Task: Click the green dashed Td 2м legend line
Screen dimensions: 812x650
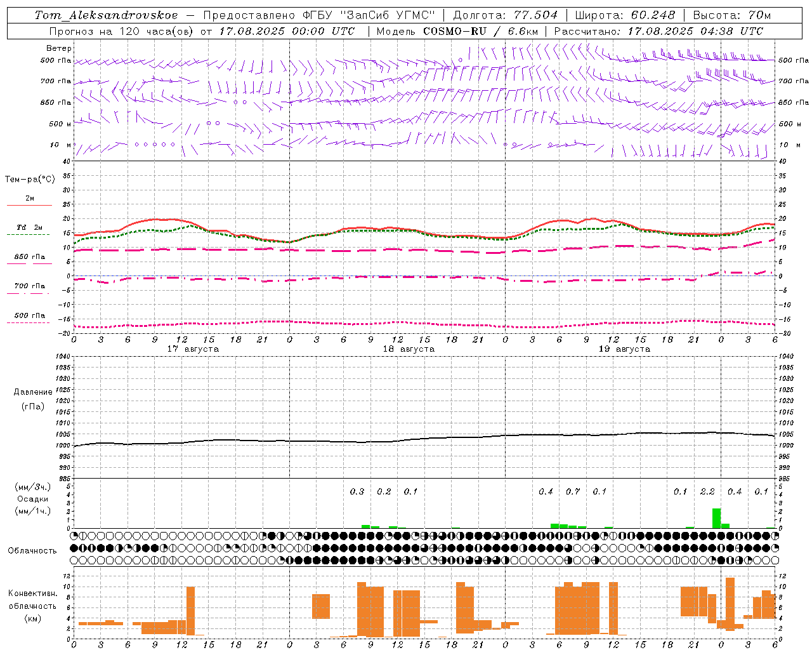Action: coord(29,234)
